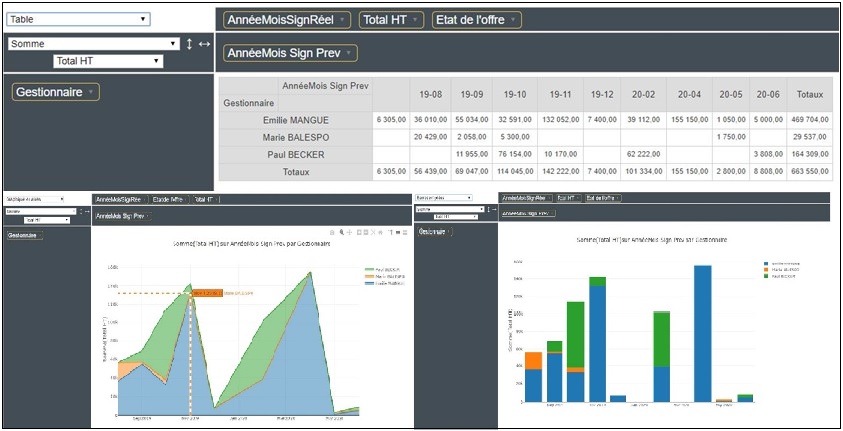Screen dimensions: 843x431
Task: Open the Total HT field filter arrow
Action: pyautogui.click(x=416, y=20)
